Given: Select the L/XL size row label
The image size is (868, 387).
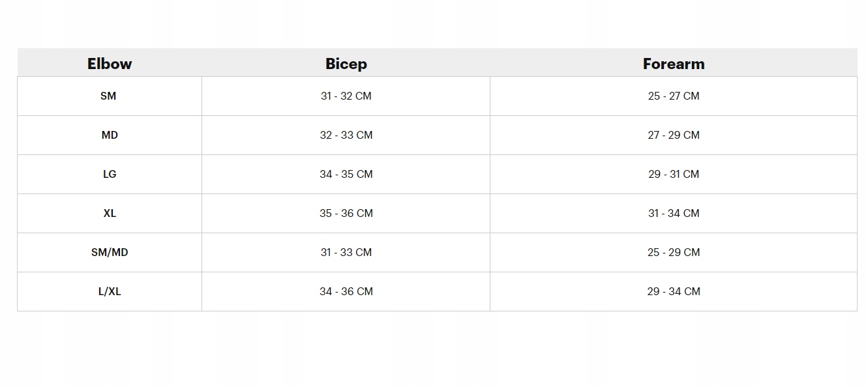Looking at the screenshot, I should click(x=110, y=291).
